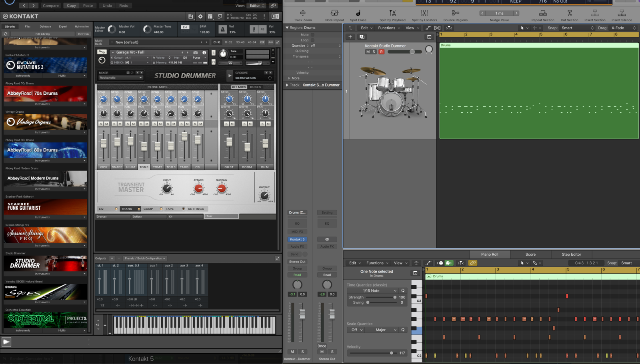Open Presets / Batch Configuration dropdown
This screenshot has width=640, height=364.
coord(144,259)
